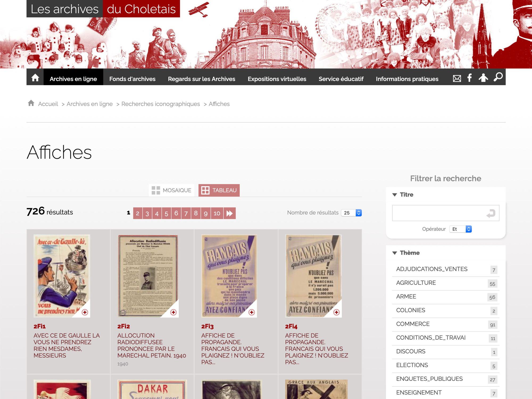Go to results page 5

point(166,213)
